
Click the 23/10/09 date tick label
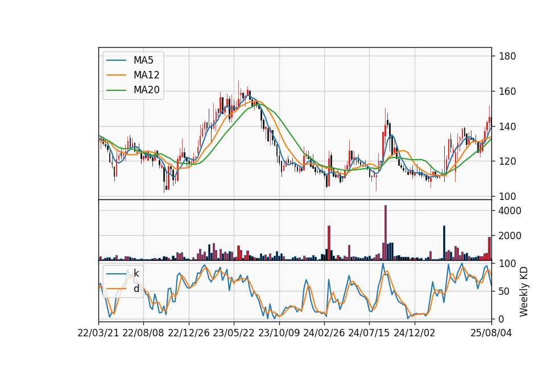coord(279,333)
